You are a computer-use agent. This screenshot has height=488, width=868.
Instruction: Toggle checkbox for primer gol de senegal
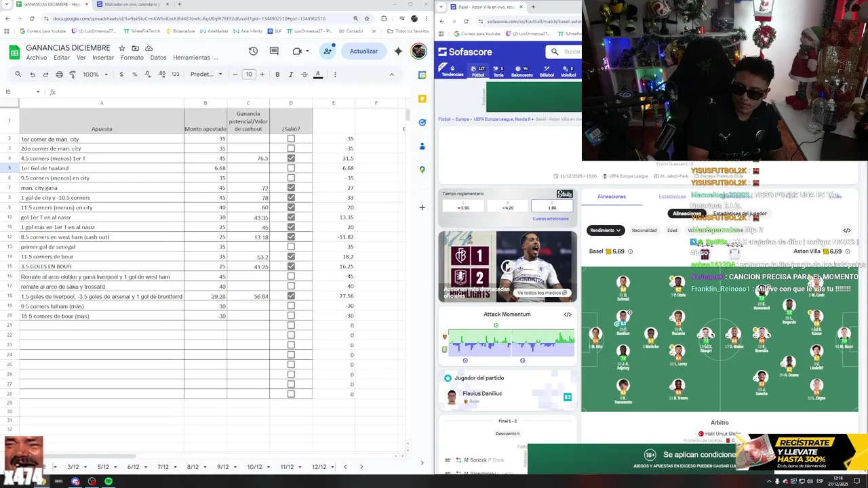291,247
